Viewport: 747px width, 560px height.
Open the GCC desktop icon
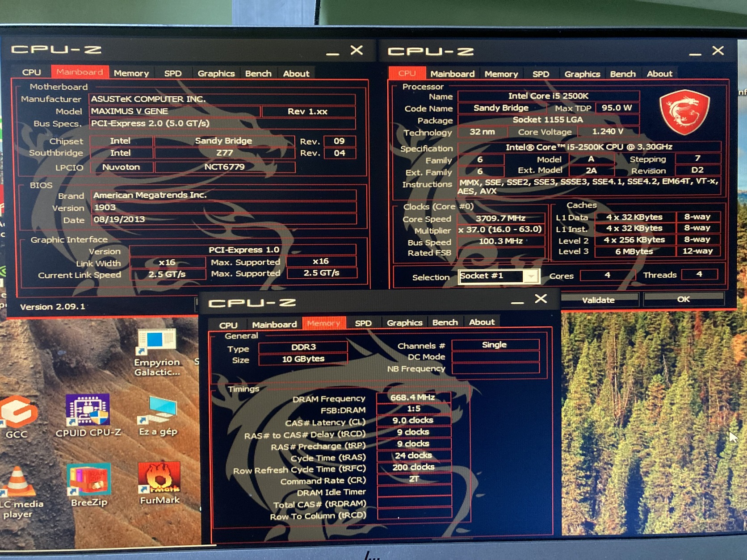(17, 417)
